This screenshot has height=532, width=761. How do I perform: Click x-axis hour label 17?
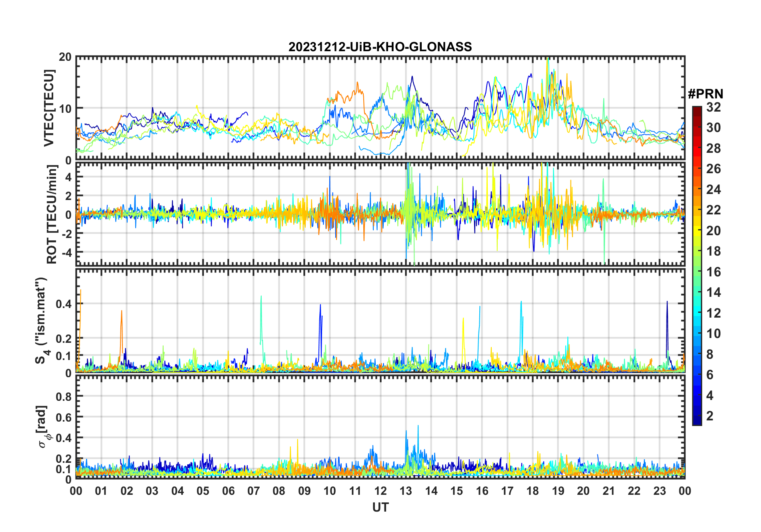point(507,491)
